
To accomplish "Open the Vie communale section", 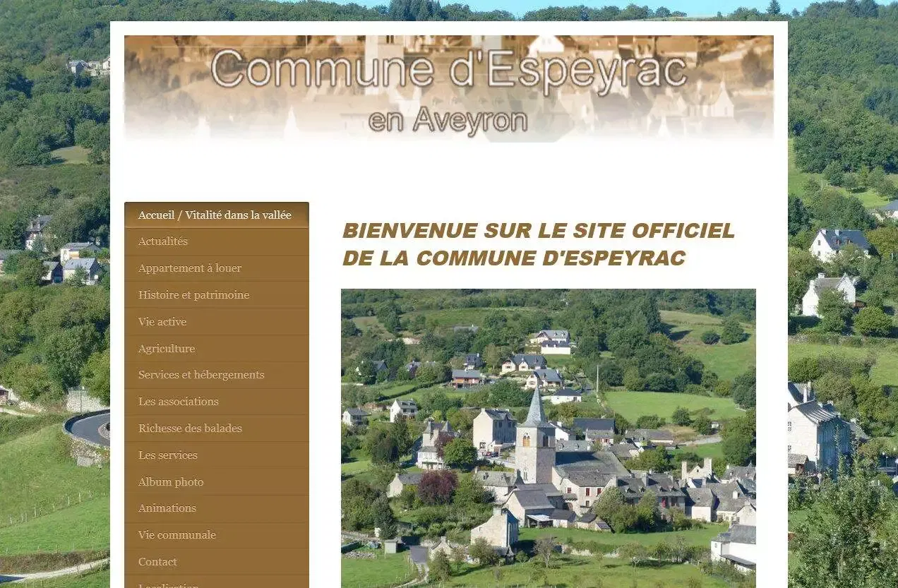I will point(177,535).
